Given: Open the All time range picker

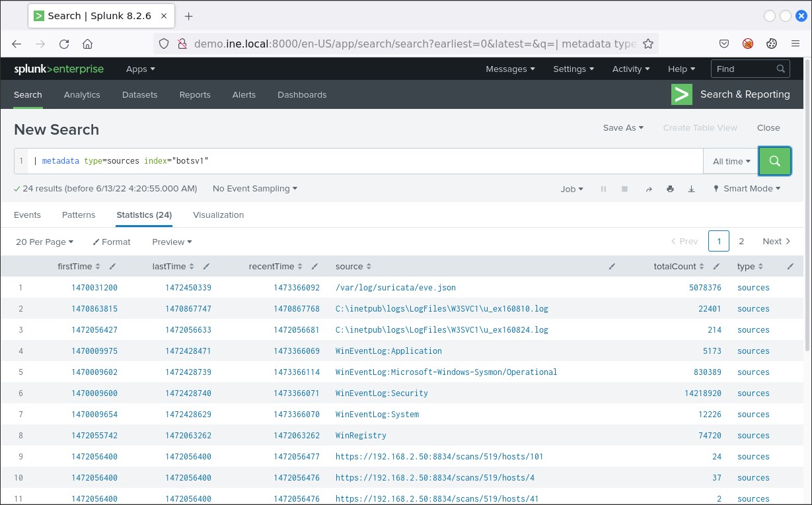Looking at the screenshot, I should click(x=731, y=161).
